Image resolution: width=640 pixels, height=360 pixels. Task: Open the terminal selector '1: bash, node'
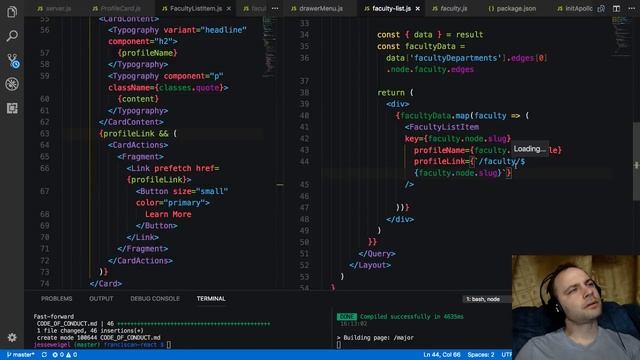click(487, 299)
